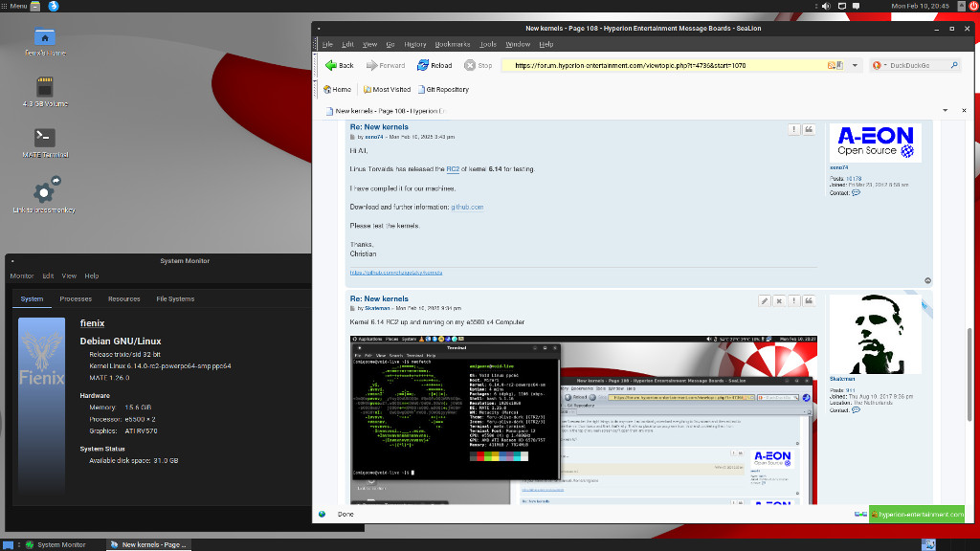The width and height of the screenshot is (980, 551).
Task: Switch to the Resources tab in System Monitor
Action: [x=123, y=298]
